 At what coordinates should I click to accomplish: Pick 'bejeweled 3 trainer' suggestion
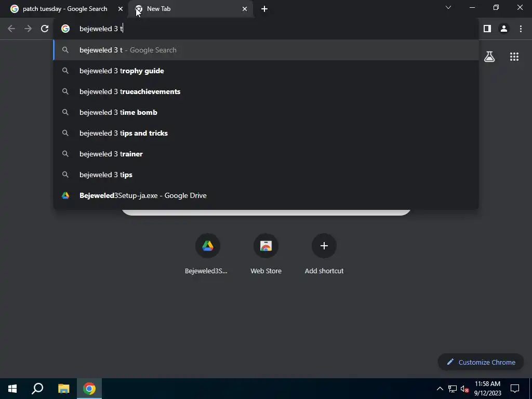coord(266,154)
